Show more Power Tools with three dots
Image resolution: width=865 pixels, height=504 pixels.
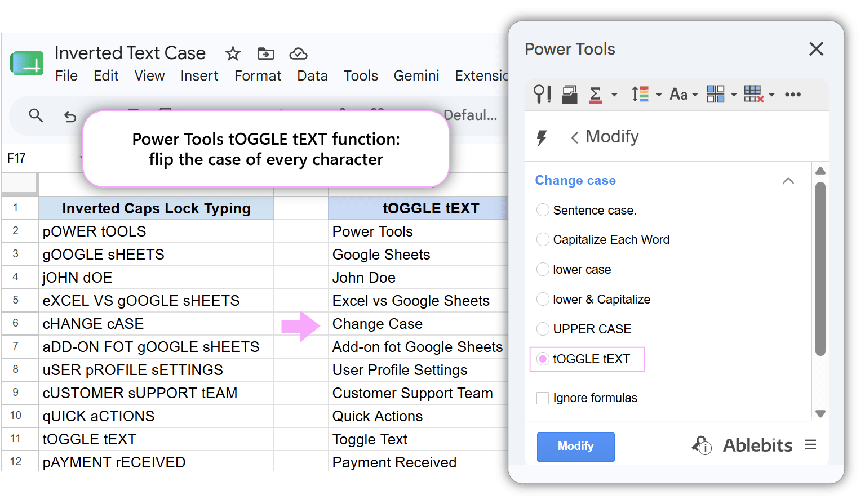(793, 94)
